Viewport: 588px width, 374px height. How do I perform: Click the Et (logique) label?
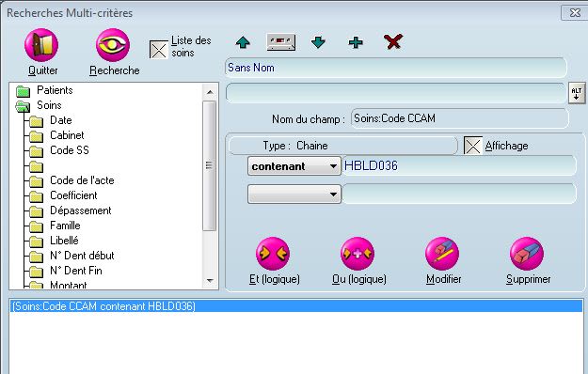coord(275,279)
